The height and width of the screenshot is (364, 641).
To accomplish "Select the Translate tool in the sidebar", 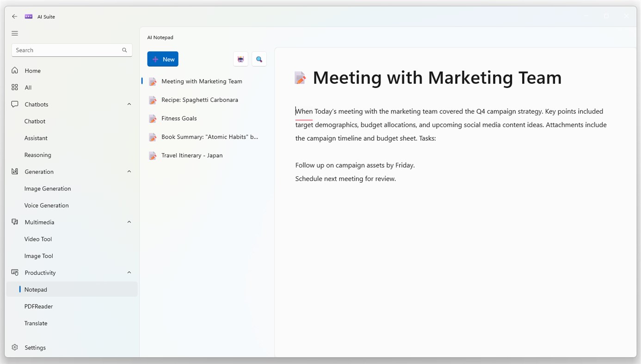I will (x=36, y=323).
